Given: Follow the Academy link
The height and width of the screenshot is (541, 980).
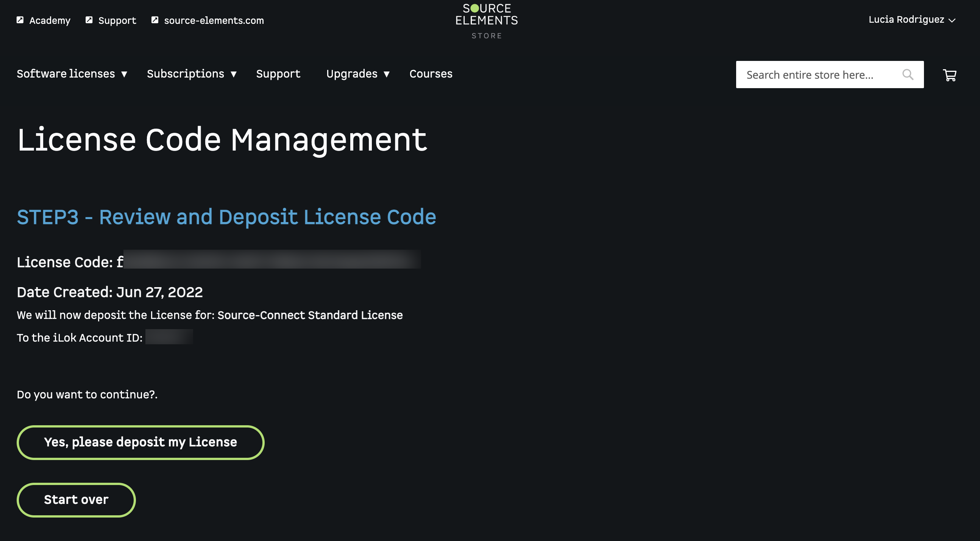Looking at the screenshot, I should pyautogui.click(x=50, y=20).
